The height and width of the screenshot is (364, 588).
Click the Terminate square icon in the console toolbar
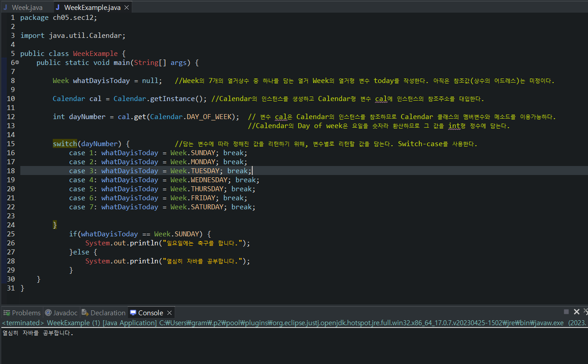click(566, 312)
